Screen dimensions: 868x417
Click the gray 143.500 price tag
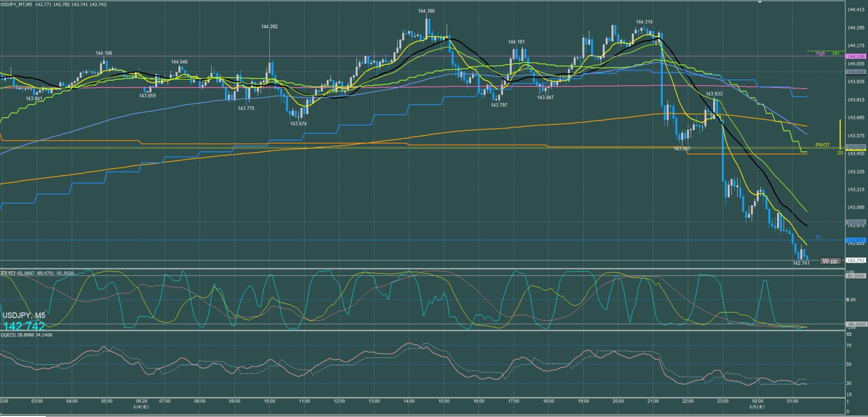(x=856, y=147)
